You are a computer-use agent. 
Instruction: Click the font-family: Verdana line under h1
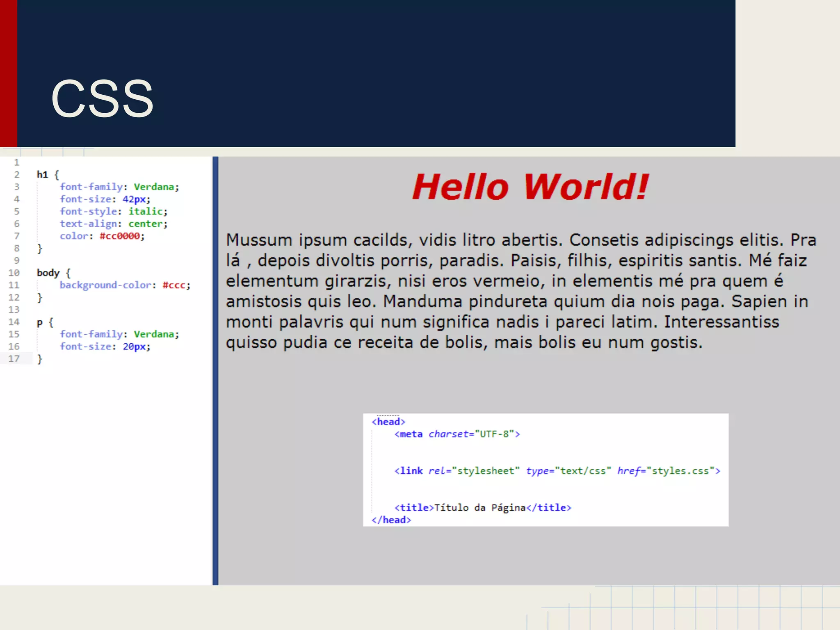(x=119, y=187)
